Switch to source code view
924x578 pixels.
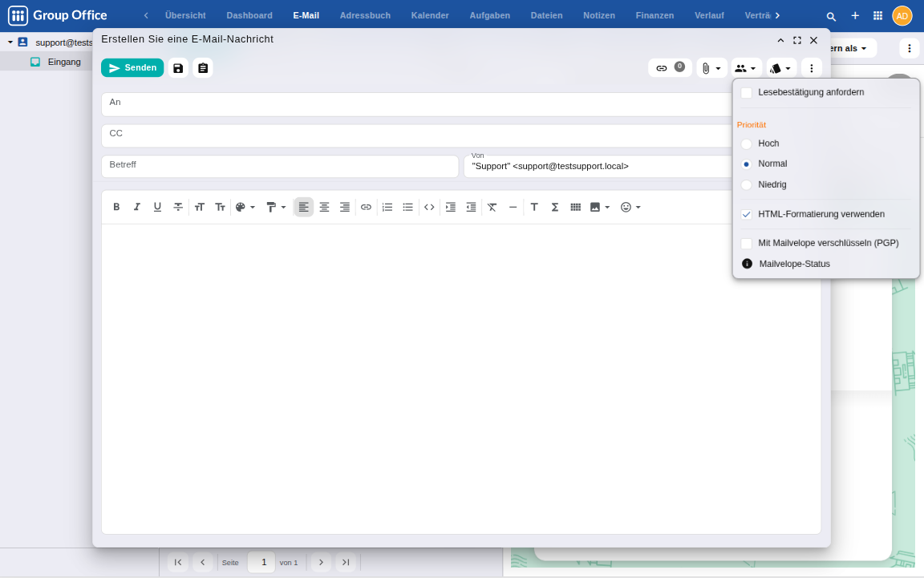[429, 207]
